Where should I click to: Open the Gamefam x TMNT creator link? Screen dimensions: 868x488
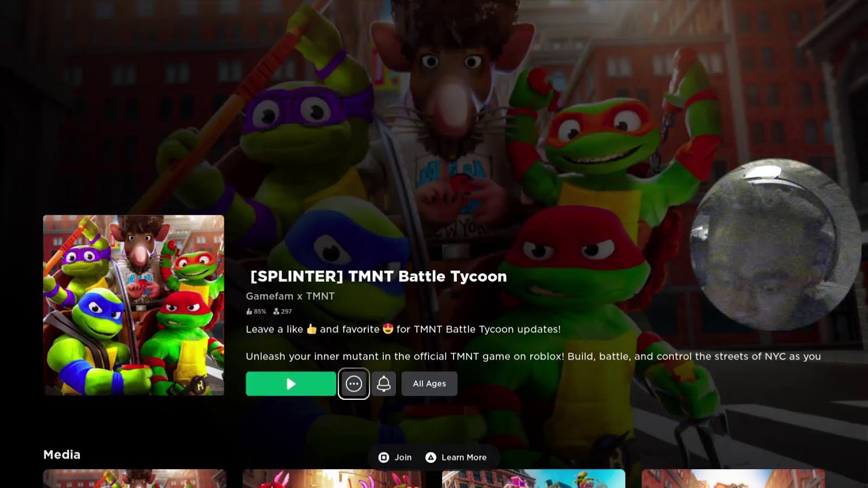tap(290, 296)
